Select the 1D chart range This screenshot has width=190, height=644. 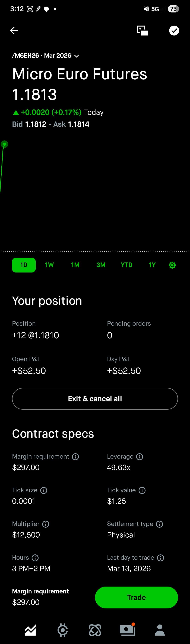[x=24, y=265]
